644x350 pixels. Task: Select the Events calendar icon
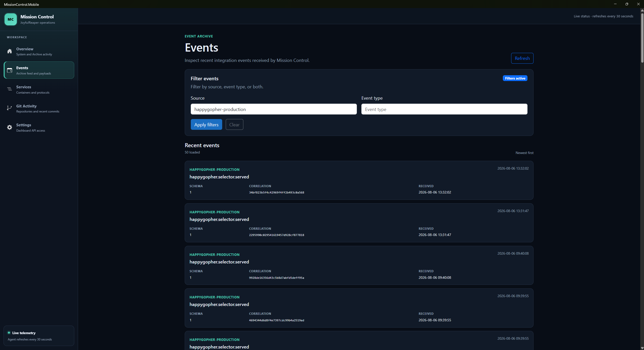10,70
